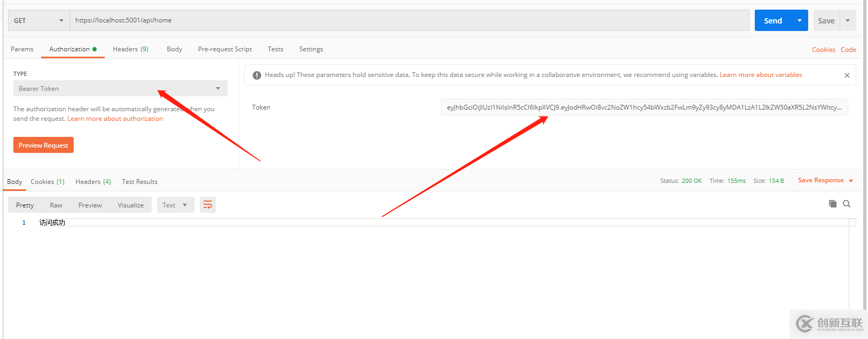The width and height of the screenshot is (868, 339).
Task: Dismiss the Heads up warning banner
Action: click(847, 75)
